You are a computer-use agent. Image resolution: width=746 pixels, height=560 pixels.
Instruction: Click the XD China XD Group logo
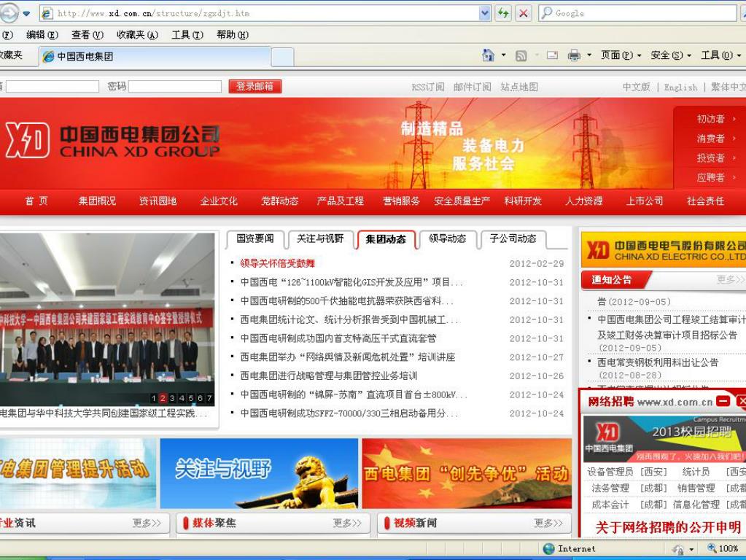click(x=112, y=140)
